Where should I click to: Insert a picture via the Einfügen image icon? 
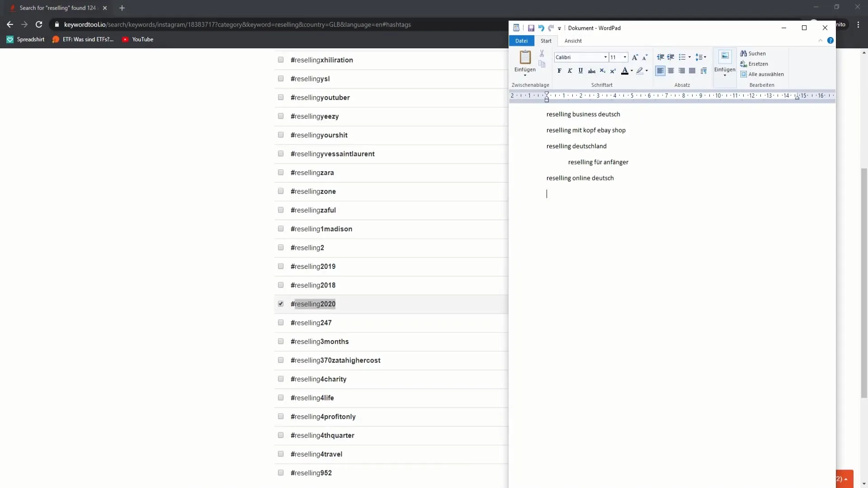tap(725, 56)
